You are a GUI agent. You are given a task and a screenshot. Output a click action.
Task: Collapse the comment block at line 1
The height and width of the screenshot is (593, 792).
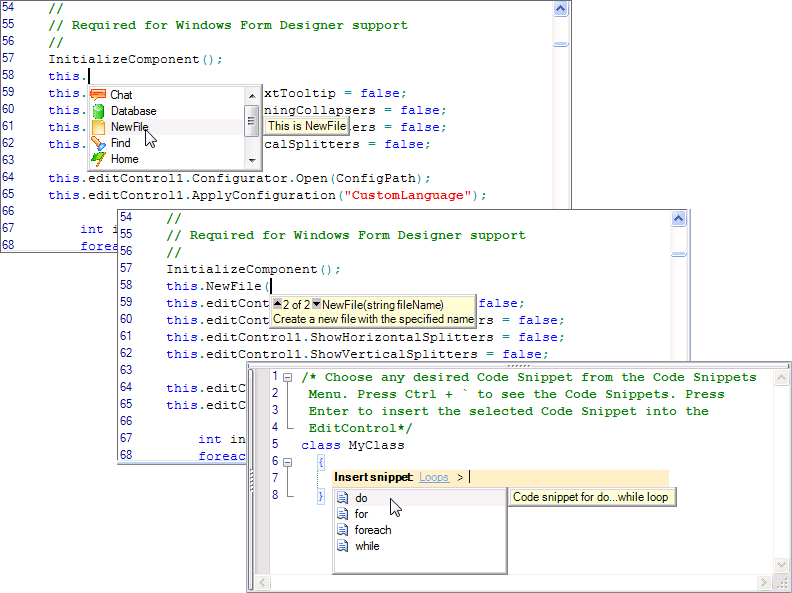(287, 377)
